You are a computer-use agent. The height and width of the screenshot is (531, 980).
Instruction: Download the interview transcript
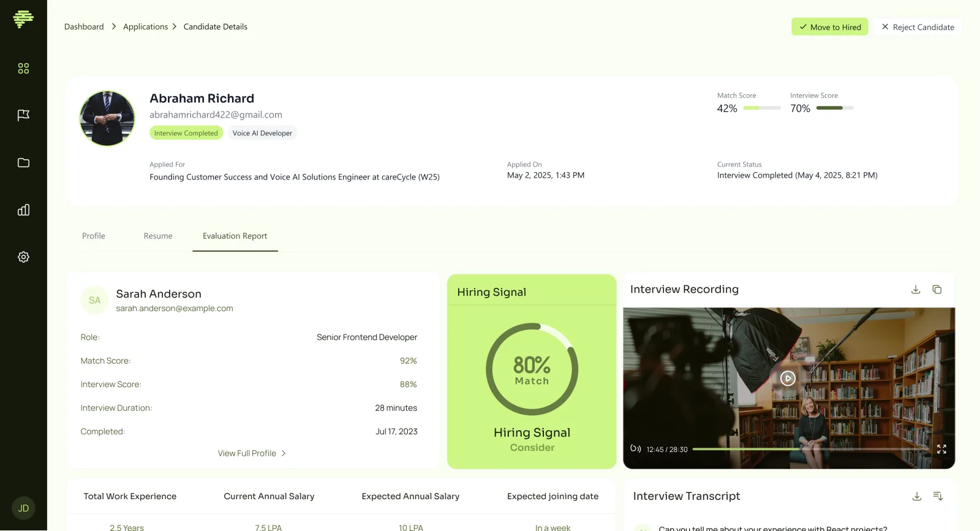[917, 496]
